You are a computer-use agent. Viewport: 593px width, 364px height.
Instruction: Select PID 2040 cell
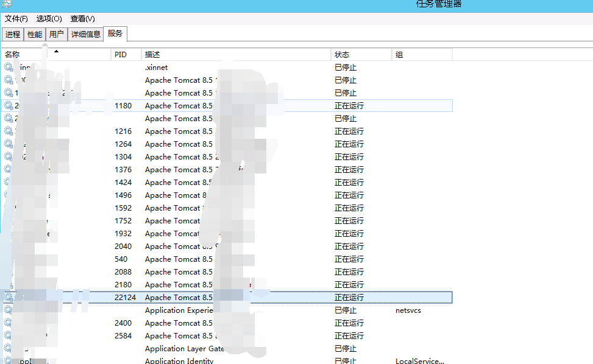click(123, 247)
